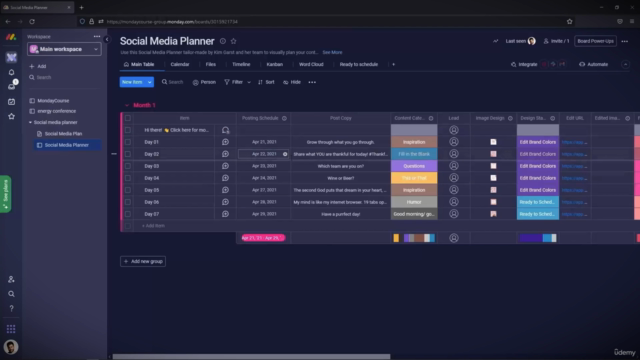This screenshot has width=640, height=360.
Task: Bookmark this page with browser star
Action: point(569,22)
